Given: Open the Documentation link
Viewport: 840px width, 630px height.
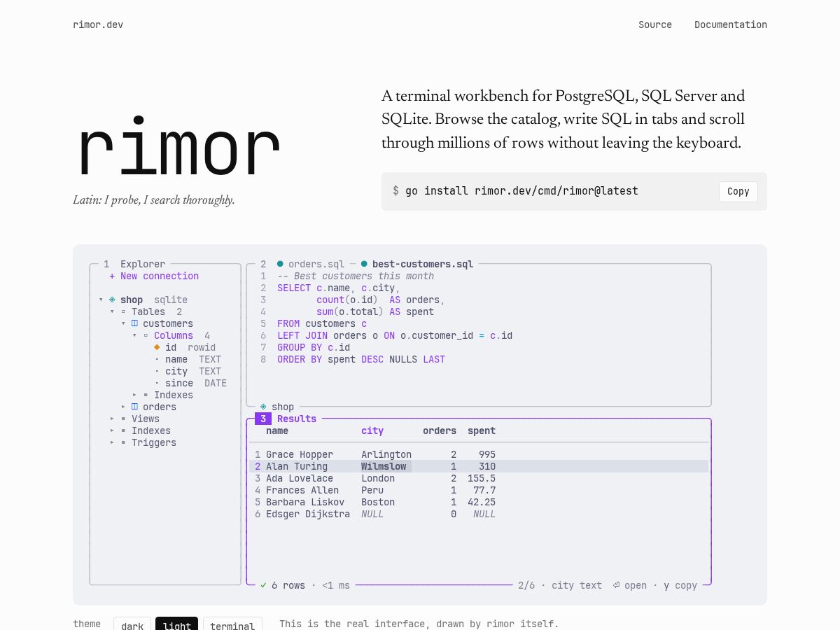Looking at the screenshot, I should click(x=731, y=24).
